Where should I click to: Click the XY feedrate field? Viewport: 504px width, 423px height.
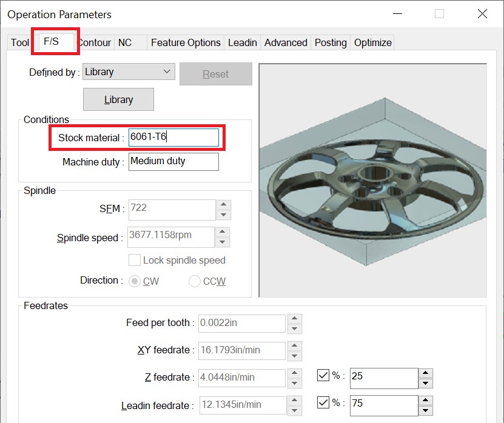coord(242,350)
